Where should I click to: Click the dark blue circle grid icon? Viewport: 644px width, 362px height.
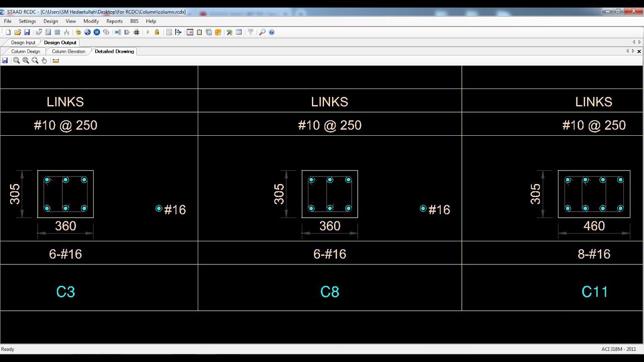click(x=97, y=32)
